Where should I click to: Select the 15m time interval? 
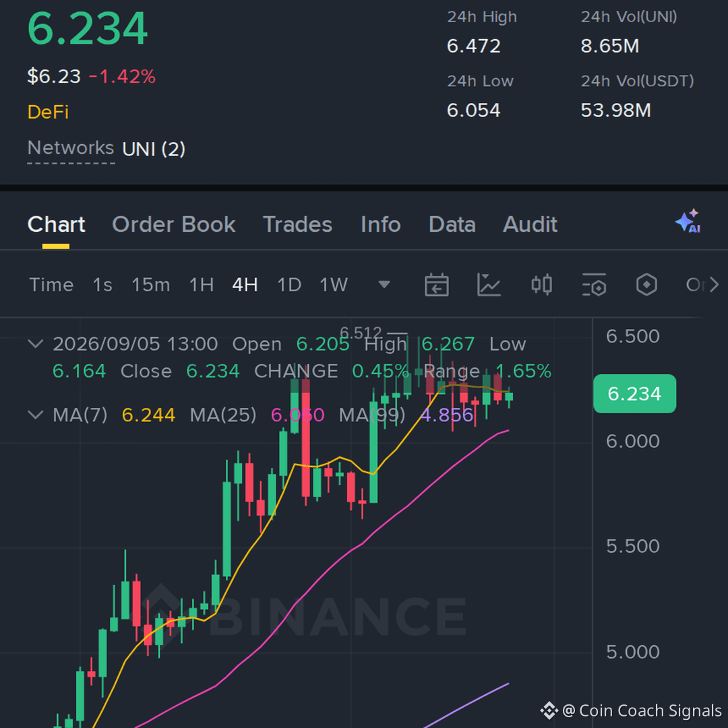click(x=150, y=284)
